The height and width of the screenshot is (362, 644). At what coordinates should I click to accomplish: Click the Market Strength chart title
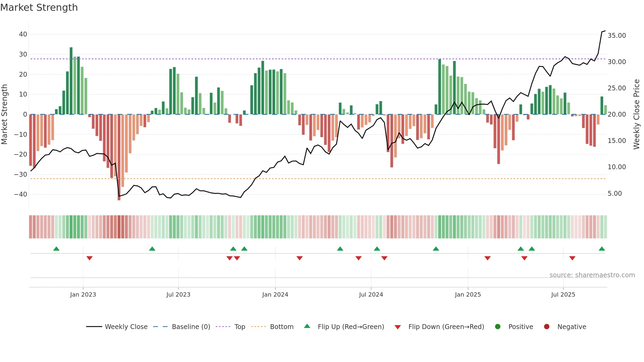[39, 8]
